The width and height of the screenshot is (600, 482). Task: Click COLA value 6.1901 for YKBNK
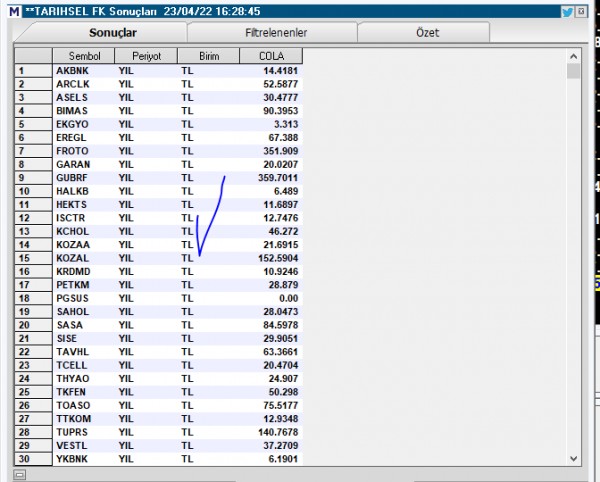(283, 459)
